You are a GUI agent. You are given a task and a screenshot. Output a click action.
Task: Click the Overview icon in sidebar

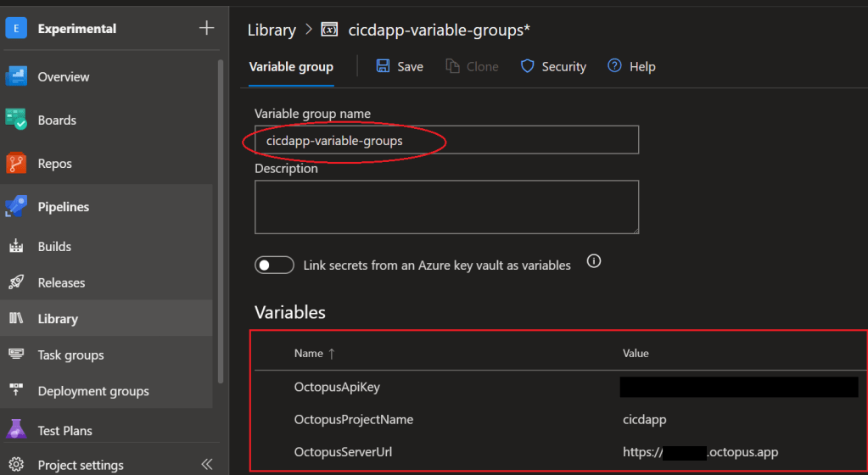17,76
